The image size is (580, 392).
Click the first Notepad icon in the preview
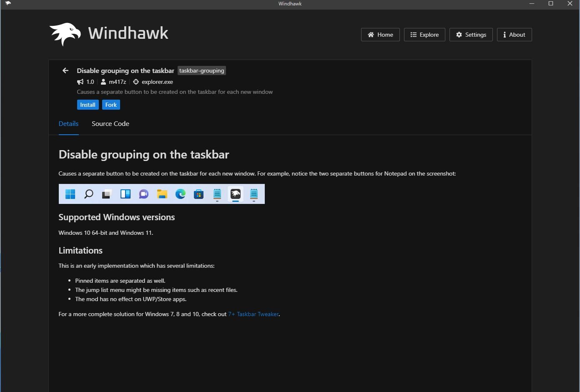tap(217, 194)
